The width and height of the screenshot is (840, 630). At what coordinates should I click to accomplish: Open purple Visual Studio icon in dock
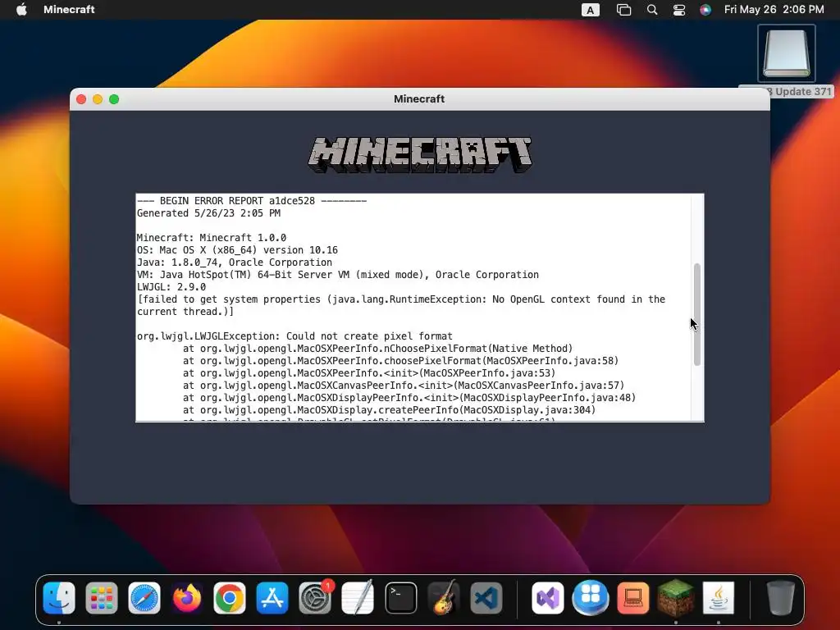(x=547, y=598)
